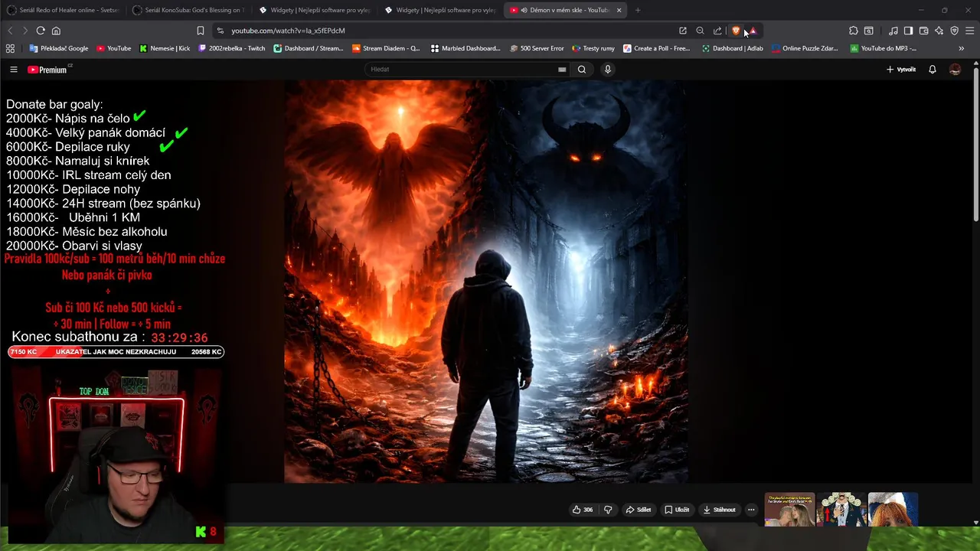Open YouTube notifications bell
The width and height of the screenshot is (980, 551).
[x=932, y=69]
